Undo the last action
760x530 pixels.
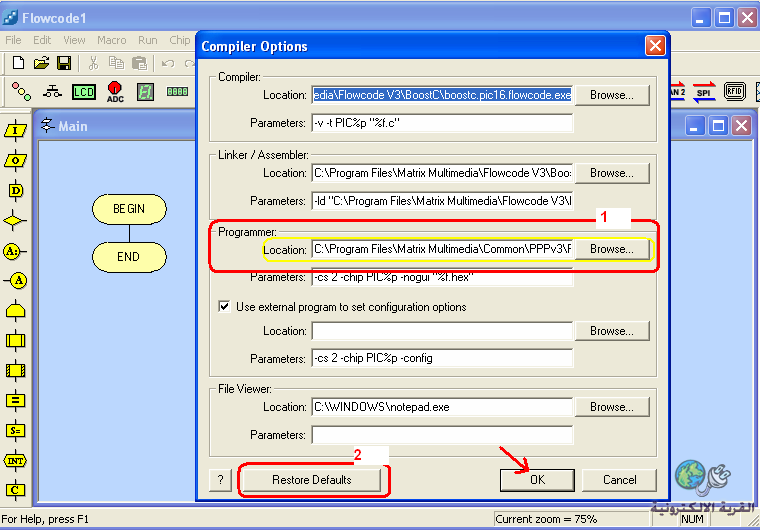point(168,64)
